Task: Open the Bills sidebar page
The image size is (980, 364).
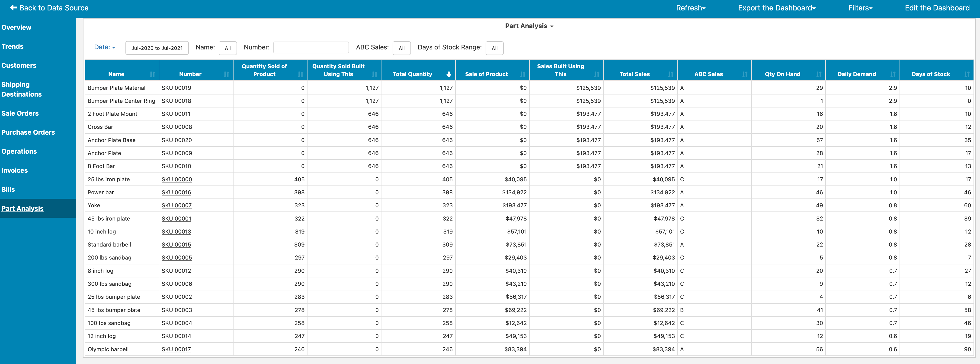Action: [8, 190]
